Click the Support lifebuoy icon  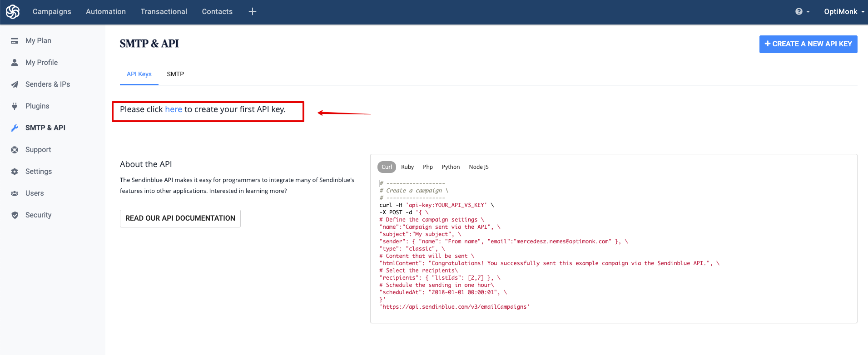15,150
